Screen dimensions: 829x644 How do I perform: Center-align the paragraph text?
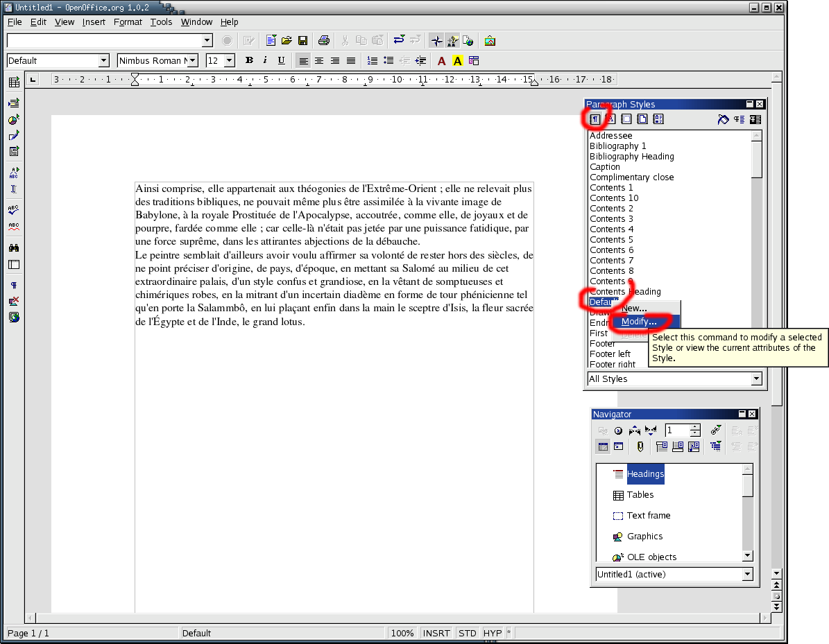[x=319, y=61]
